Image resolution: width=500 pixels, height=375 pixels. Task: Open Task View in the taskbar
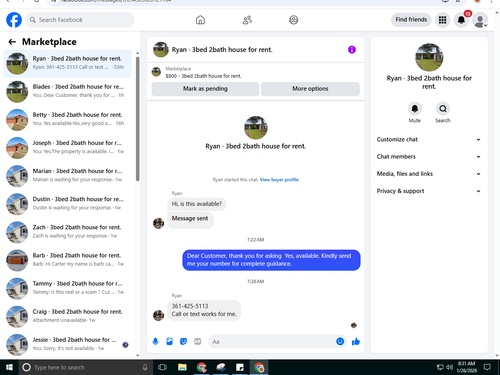pos(162,367)
